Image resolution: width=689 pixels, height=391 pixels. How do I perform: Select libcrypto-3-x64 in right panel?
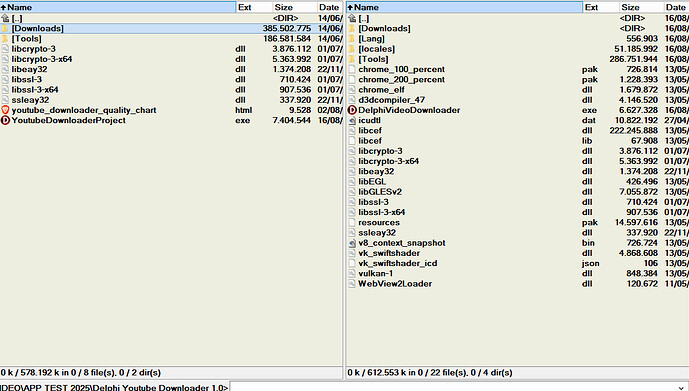(x=388, y=161)
